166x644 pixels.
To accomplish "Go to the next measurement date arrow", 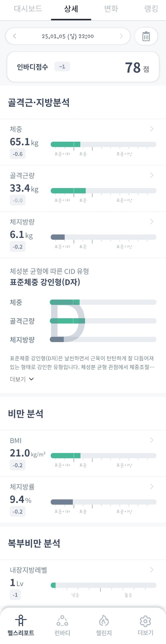I will (x=121, y=36).
